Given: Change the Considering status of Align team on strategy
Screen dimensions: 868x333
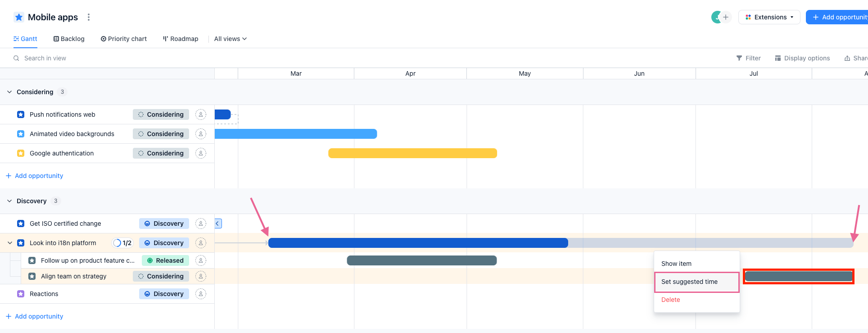Looking at the screenshot, I should pyautogui.click(x=161, y=276).
